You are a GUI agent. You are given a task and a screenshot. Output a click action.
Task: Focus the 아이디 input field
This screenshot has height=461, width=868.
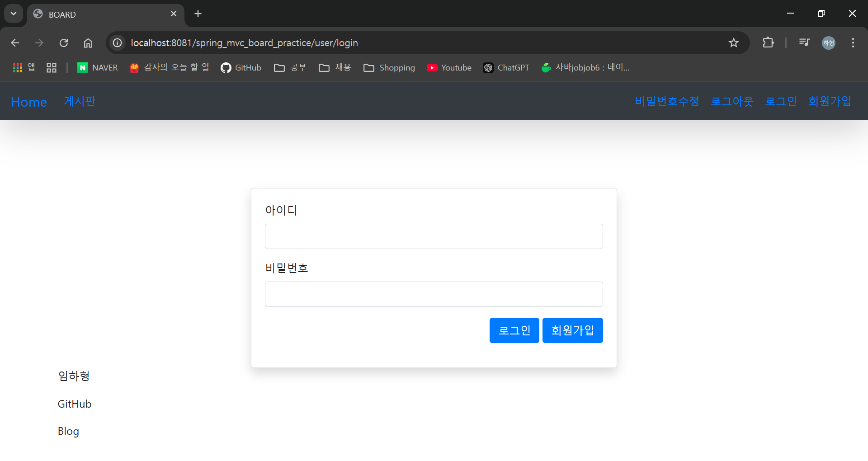pos(434,236)
